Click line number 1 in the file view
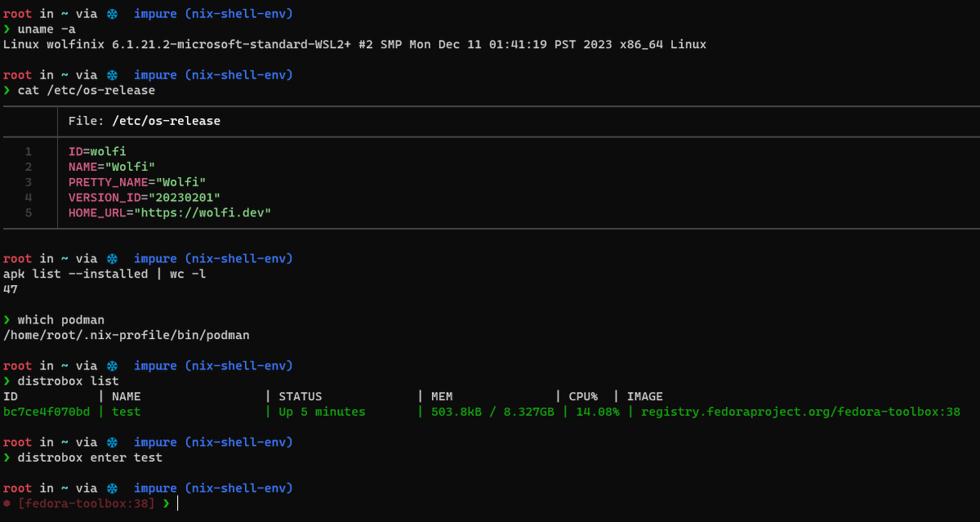The image size is (980, 522). (x=29, y=152)
